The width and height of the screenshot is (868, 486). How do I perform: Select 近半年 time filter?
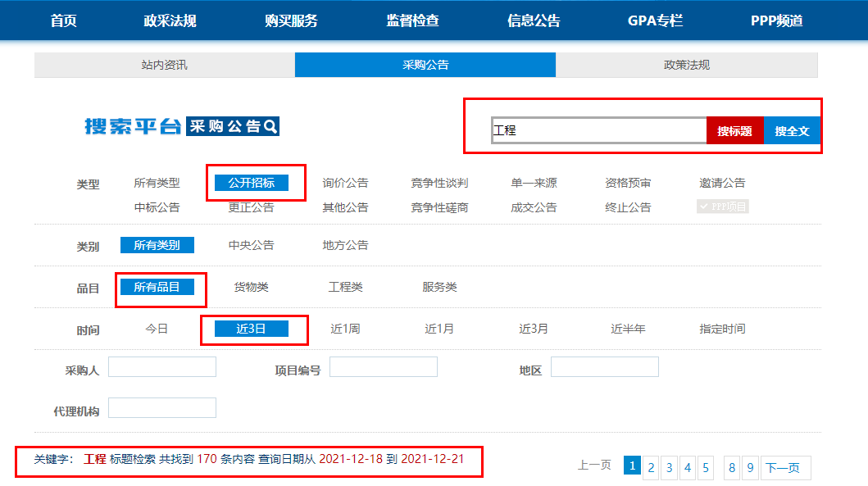[628, 329]
